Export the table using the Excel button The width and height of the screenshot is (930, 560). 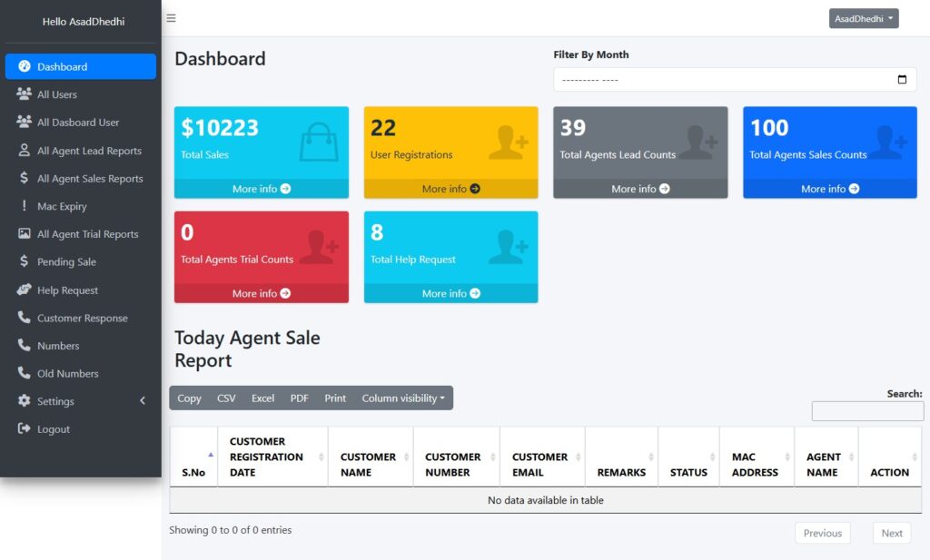(x=262, y=398)
